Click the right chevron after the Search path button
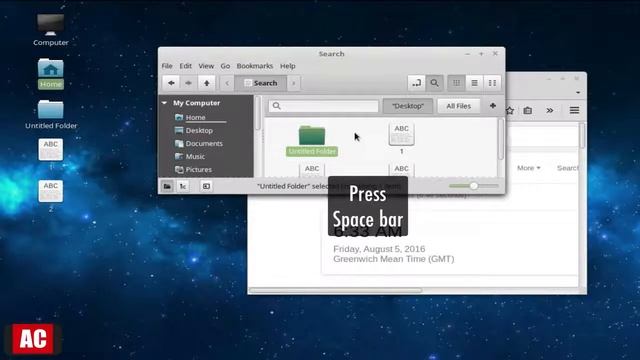 293,83
